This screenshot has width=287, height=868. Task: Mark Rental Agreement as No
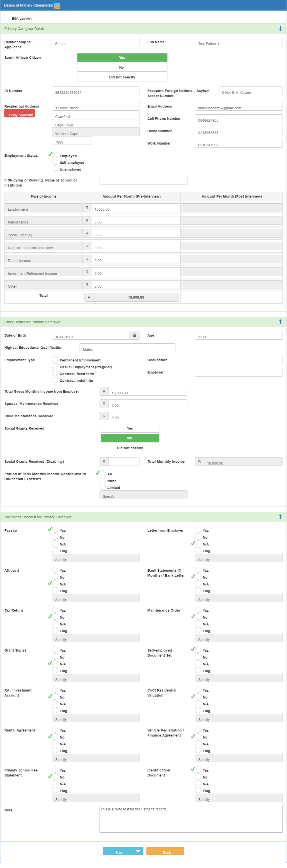[55, 736]
